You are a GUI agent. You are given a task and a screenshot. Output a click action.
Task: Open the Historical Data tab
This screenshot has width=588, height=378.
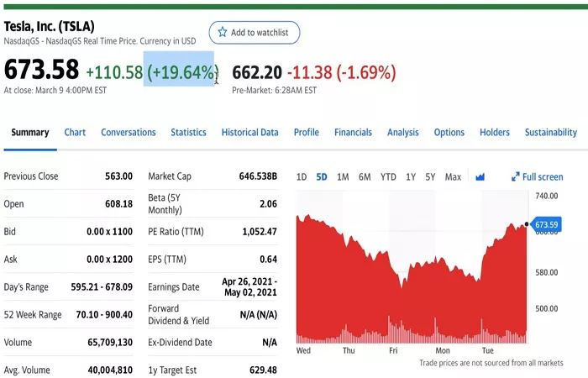(x=250, y=133)
